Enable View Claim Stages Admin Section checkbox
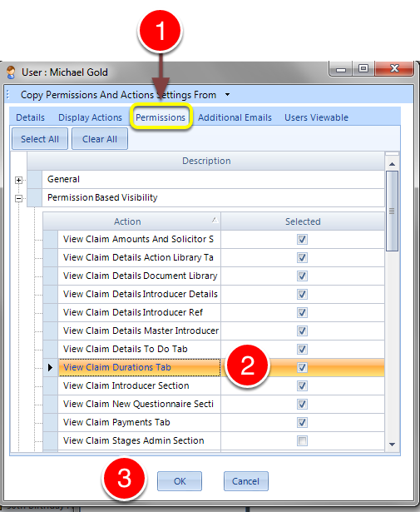Image resolution: width=420 pixels, height=512 pixels. click(302, 440)
